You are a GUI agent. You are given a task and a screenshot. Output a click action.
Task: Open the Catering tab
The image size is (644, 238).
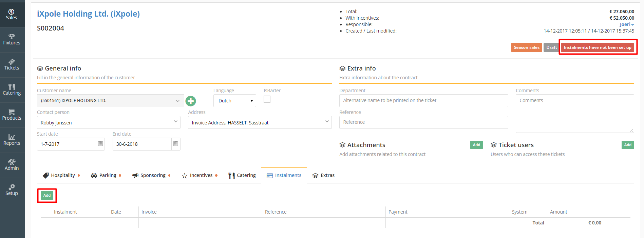pyautogui.click(x=242, y=175)
